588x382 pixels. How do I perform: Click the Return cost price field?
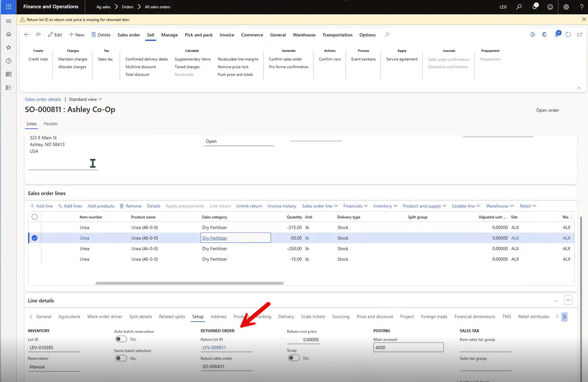tap(303, 339)
